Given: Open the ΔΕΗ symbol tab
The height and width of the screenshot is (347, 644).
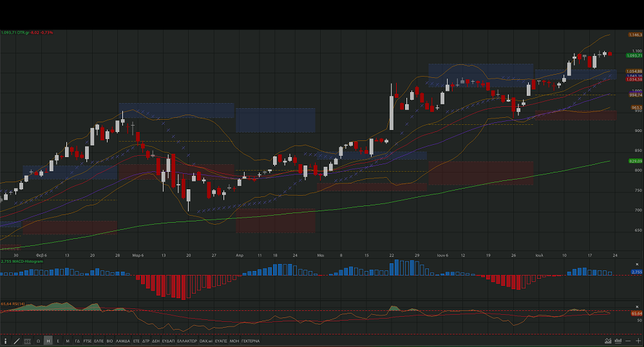Looking at the screenshot, I should tap(156, 341).
